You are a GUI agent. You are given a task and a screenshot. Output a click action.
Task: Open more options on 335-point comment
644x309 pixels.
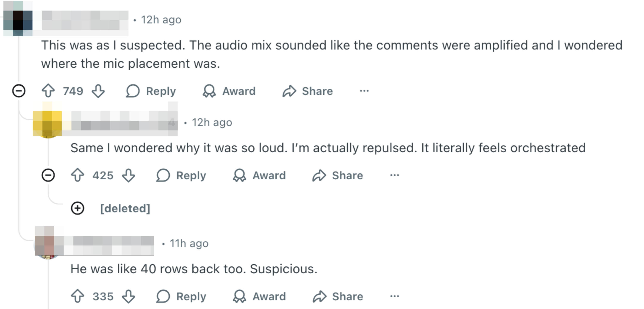[x=394, y=296]
